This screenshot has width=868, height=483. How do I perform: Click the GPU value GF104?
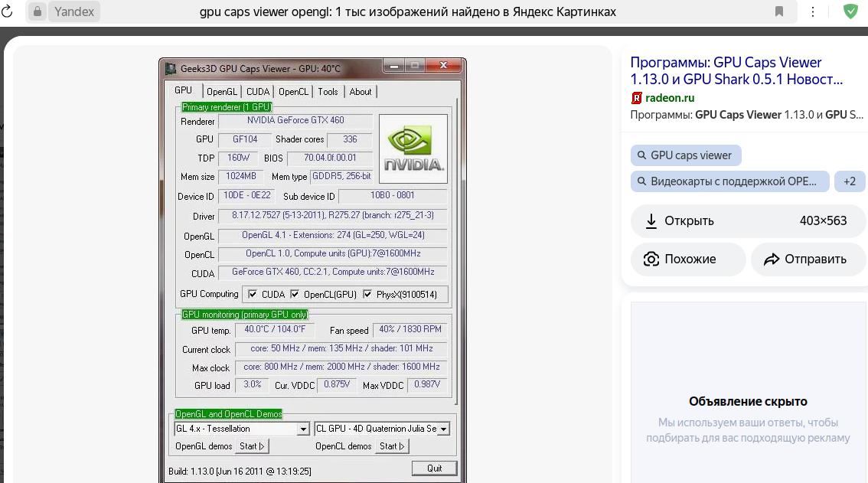click(245, 139)
